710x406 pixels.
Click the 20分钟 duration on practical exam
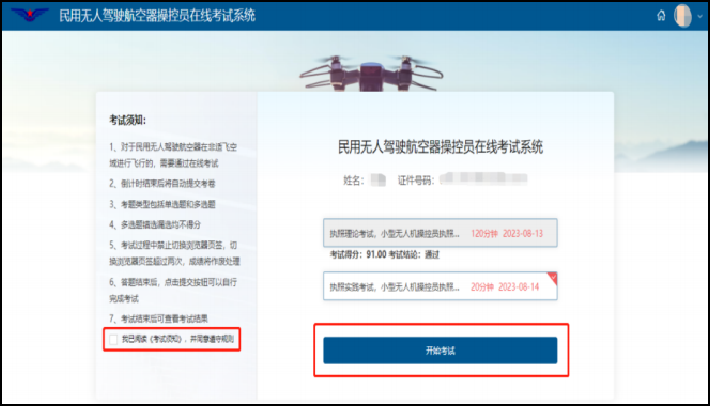[482, 287]
